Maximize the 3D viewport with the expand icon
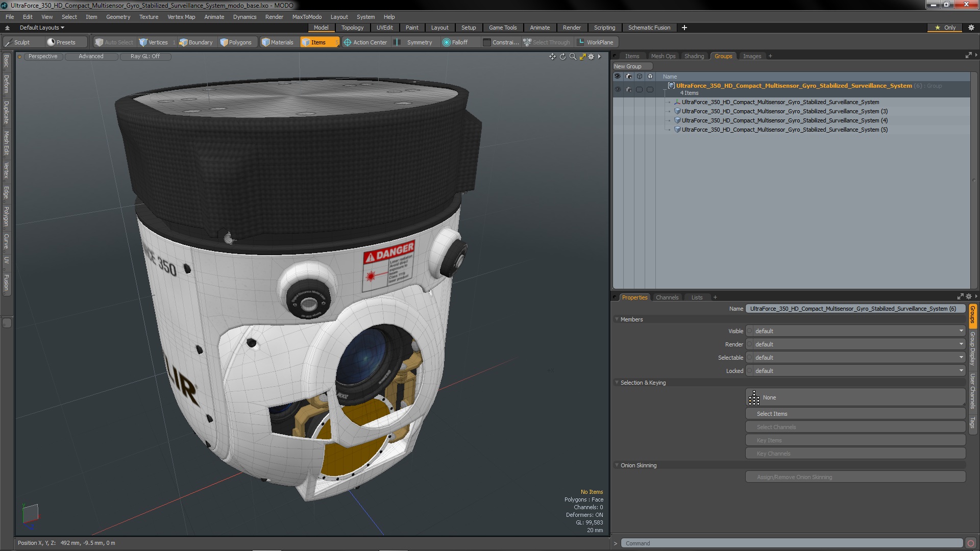 tap(582, 57)
